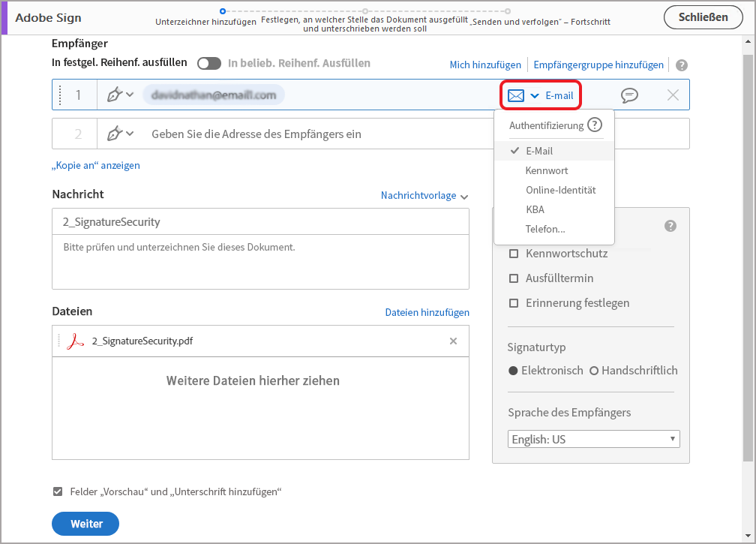Click the private message speech bubble icon
Viewport: 756px width, 544px height.
(x=629, y=95)
